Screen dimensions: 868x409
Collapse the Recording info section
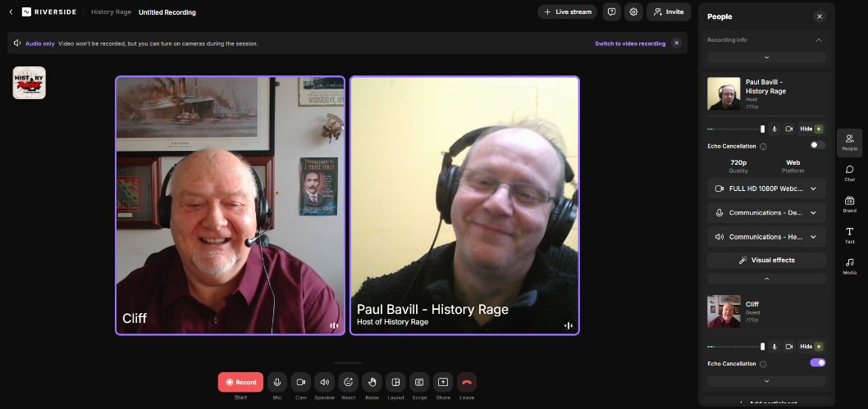pyautogui.click(x=818, y=40)
